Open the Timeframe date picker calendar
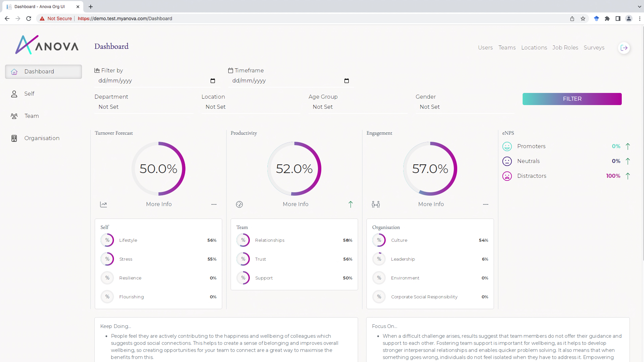 point(346,81)
